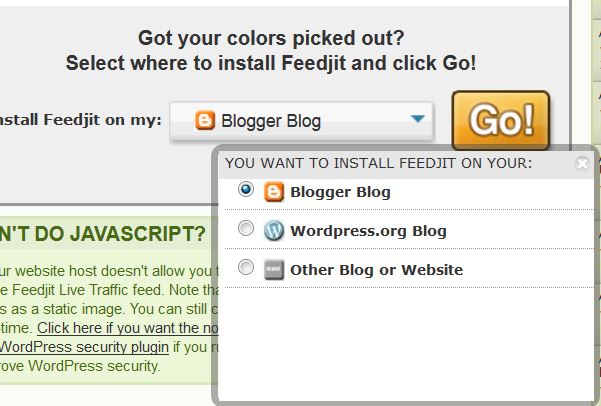Click the DO JAVASCRIPT? heading
This screenshot has width=601, height=406.
pos(102,233)
